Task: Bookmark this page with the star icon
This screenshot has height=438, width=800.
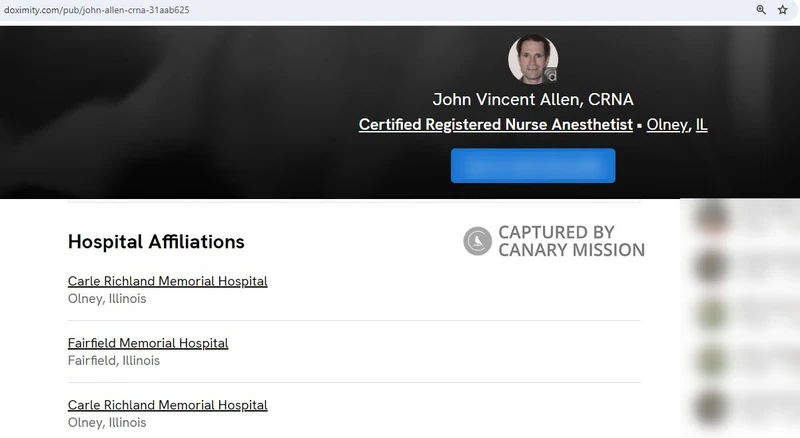Action: click(783, 10)
